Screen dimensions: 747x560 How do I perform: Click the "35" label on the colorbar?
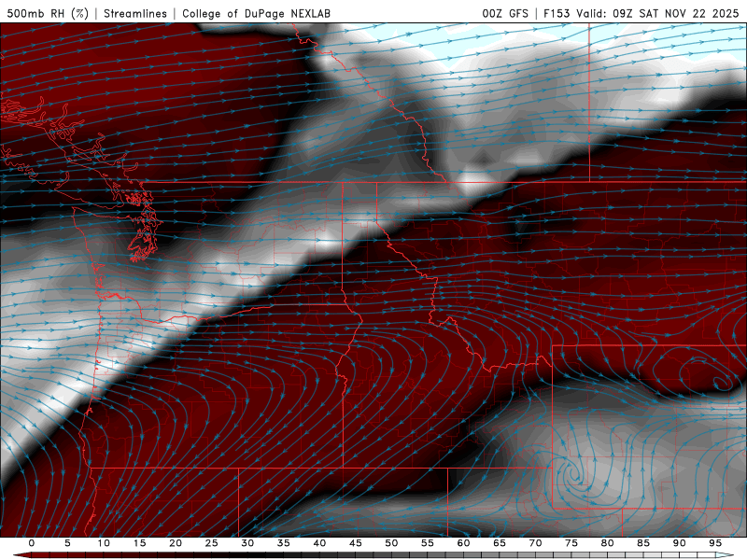284,543
